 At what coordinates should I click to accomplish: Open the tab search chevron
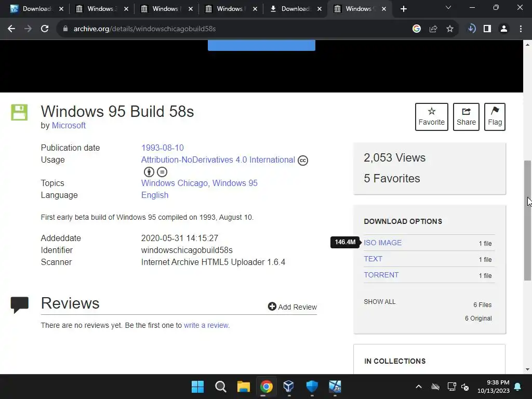click(448, 7)
